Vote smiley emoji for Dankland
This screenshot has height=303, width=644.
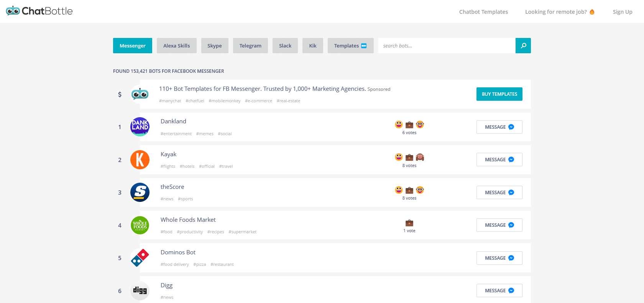point(399,124)
